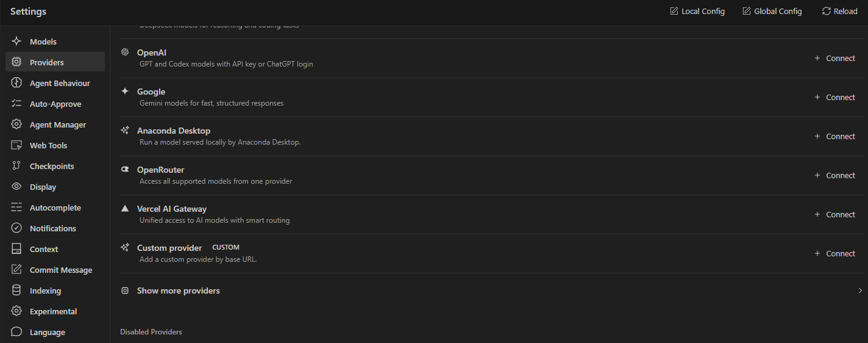Click the Commit Message edit icon
868x343 pixels.
tap(16, 270)
